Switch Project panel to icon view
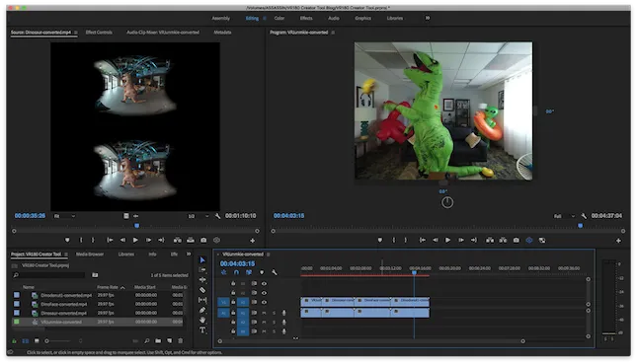The height and width of the screenshot is (364, 637). coord(37,341)
